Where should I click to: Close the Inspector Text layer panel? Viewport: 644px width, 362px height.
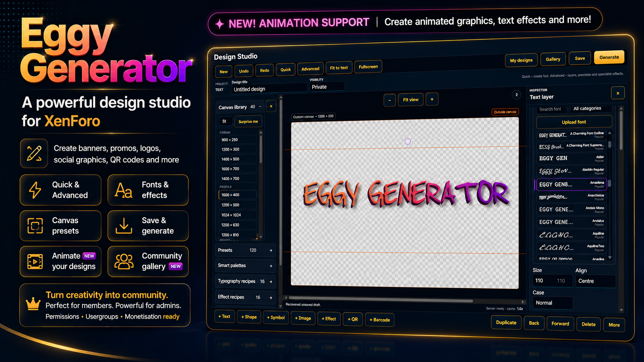tap(618, 93)
